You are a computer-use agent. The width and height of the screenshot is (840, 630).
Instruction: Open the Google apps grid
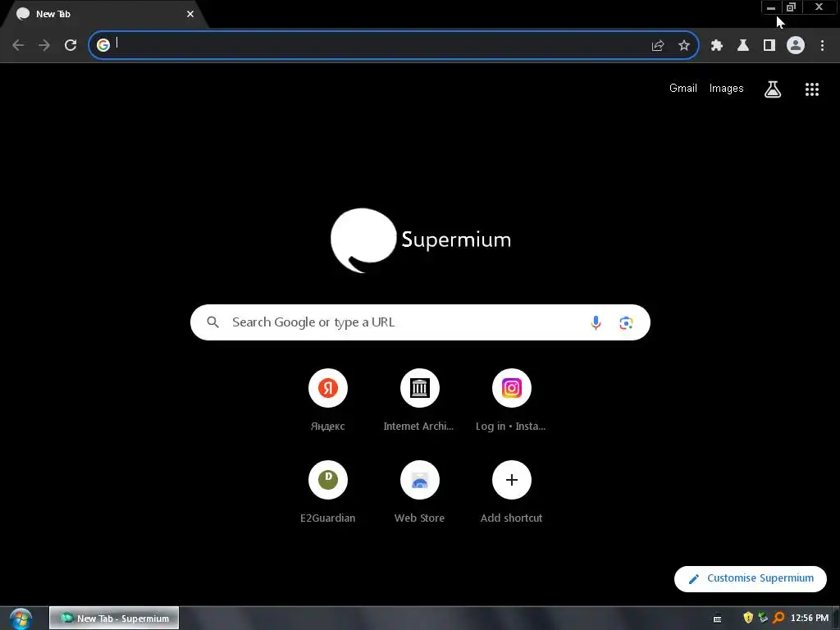(812, 89)
